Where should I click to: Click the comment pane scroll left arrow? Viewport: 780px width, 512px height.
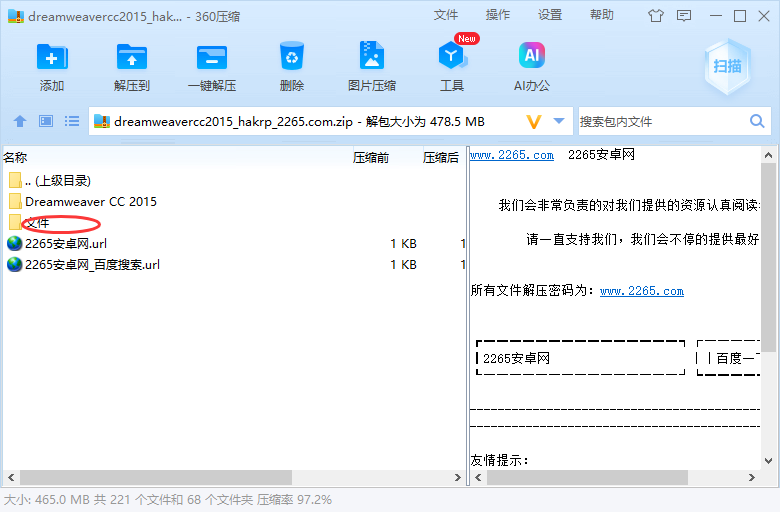pos(478,477)
